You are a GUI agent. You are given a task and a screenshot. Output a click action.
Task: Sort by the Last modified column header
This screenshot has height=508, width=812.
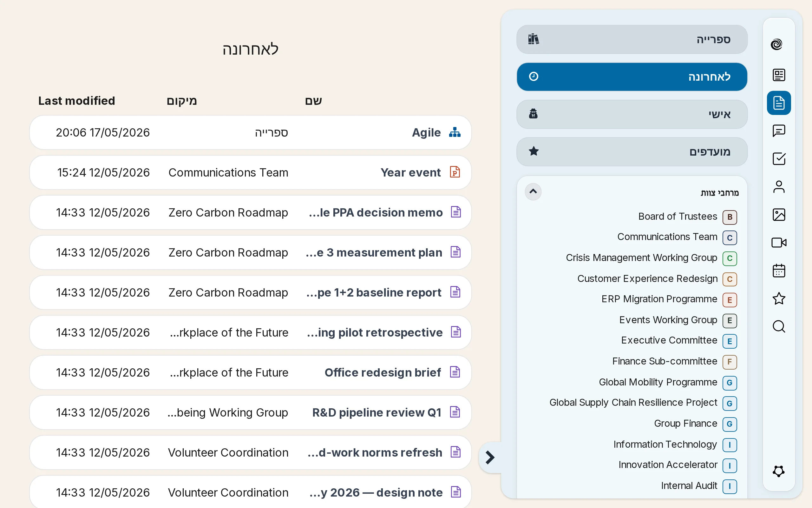pos(76,101)
